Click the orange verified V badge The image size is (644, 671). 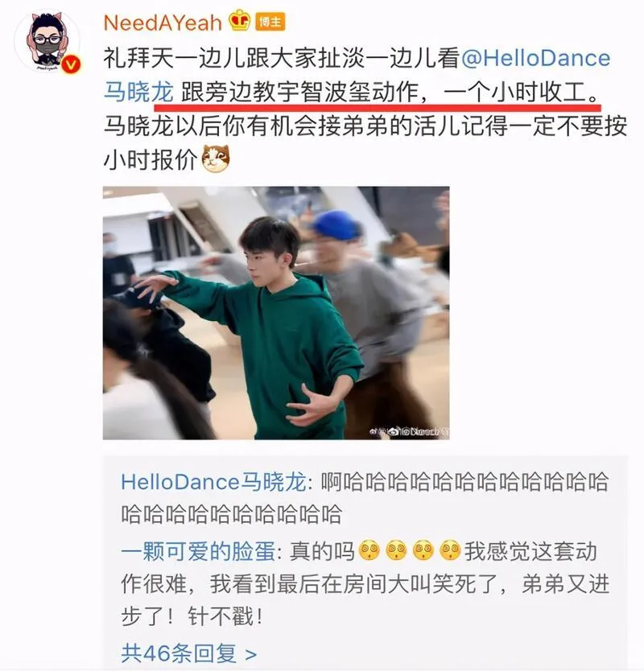(70, 65)
